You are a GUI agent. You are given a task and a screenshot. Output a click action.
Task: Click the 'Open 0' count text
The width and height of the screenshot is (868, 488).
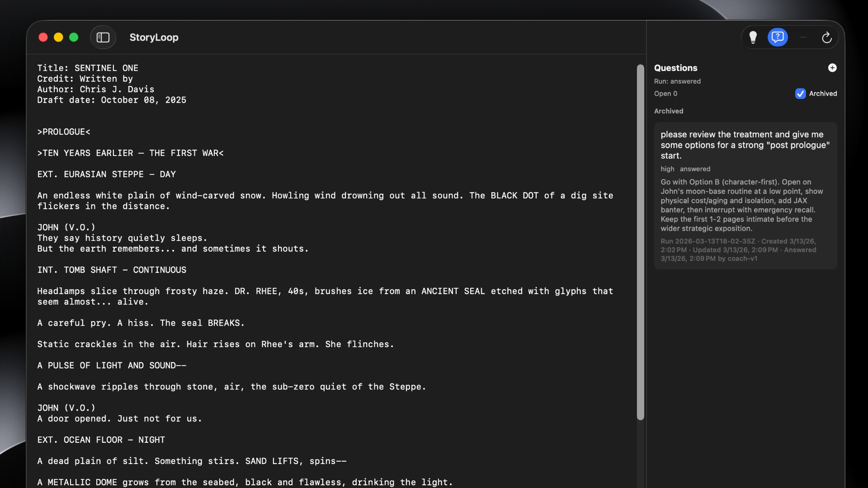pos(665,94)
